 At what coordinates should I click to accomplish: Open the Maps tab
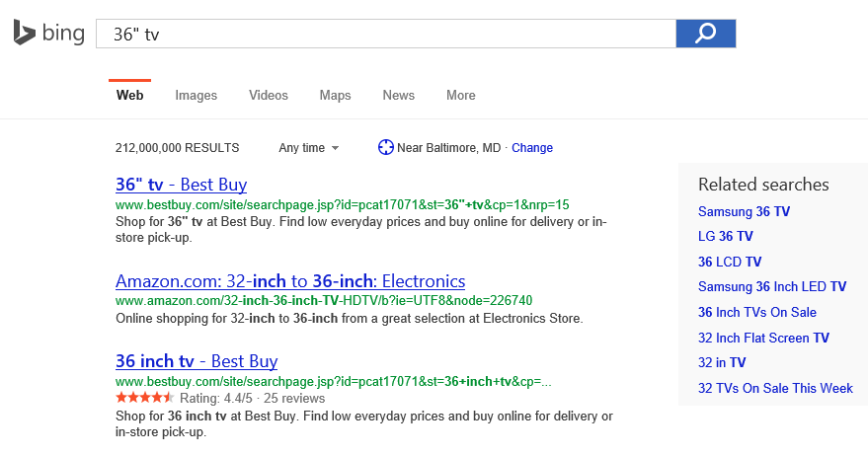coord(335,96)
